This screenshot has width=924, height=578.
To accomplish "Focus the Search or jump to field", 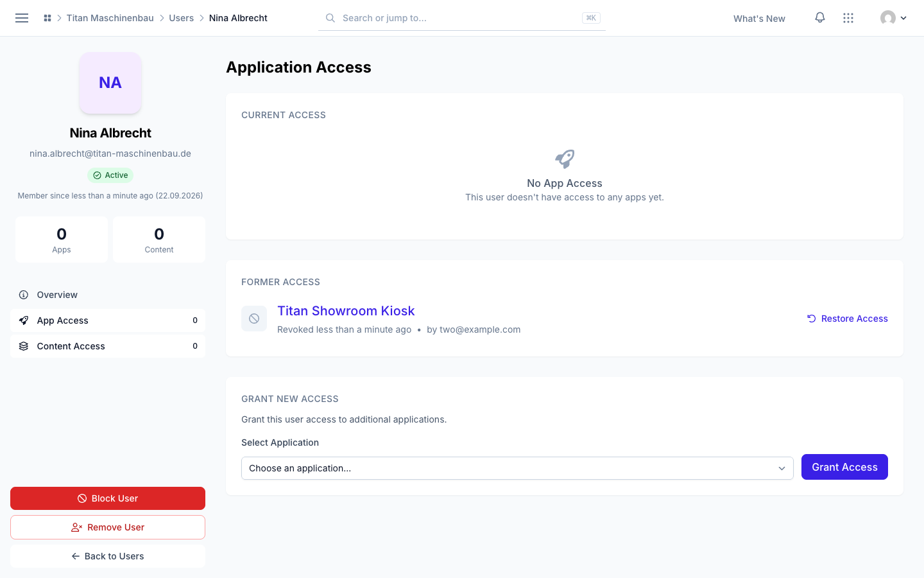I will pyautogui.click(x=462, y=18).
